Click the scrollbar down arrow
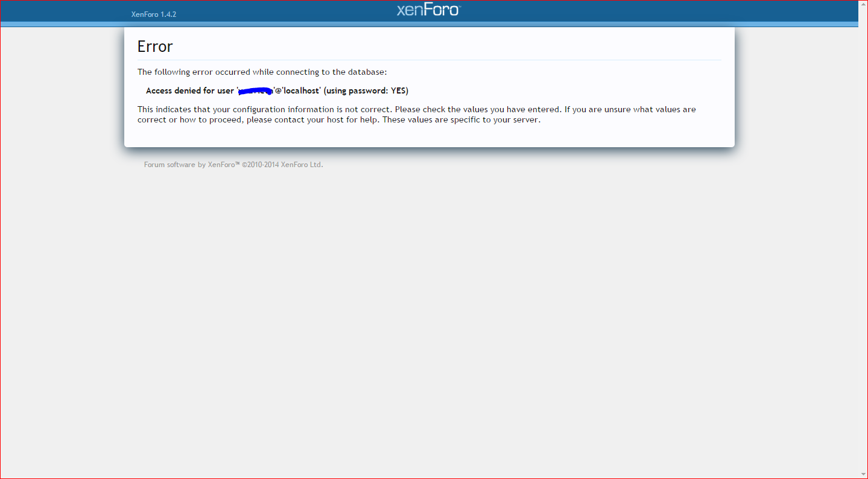The image size is (868, 479). [863, 474]
